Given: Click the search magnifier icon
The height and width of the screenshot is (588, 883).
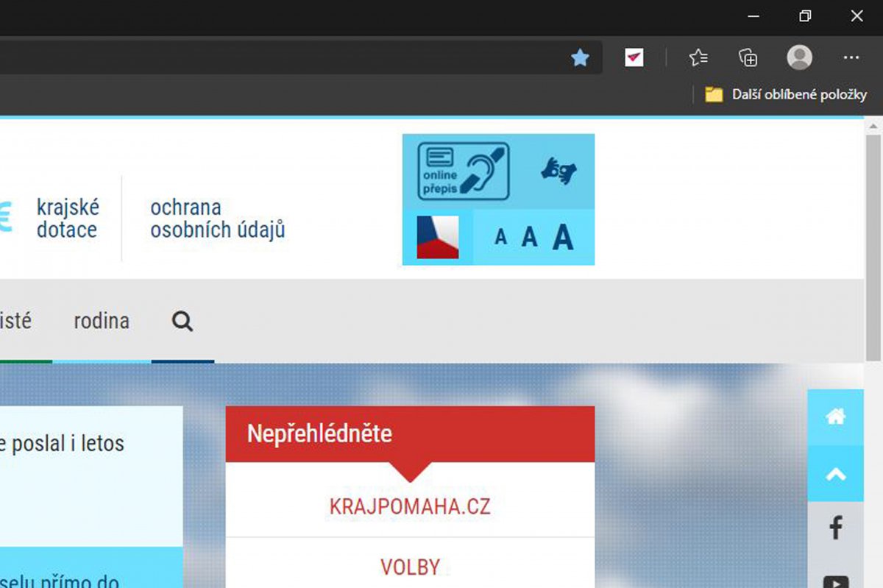Looking at the screenshot, I should 182,321.
